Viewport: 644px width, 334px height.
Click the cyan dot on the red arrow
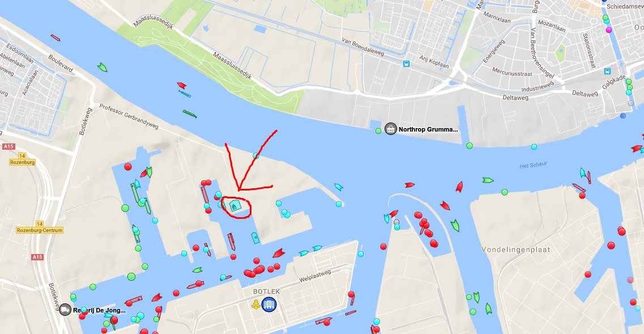(x=256, y=156)
